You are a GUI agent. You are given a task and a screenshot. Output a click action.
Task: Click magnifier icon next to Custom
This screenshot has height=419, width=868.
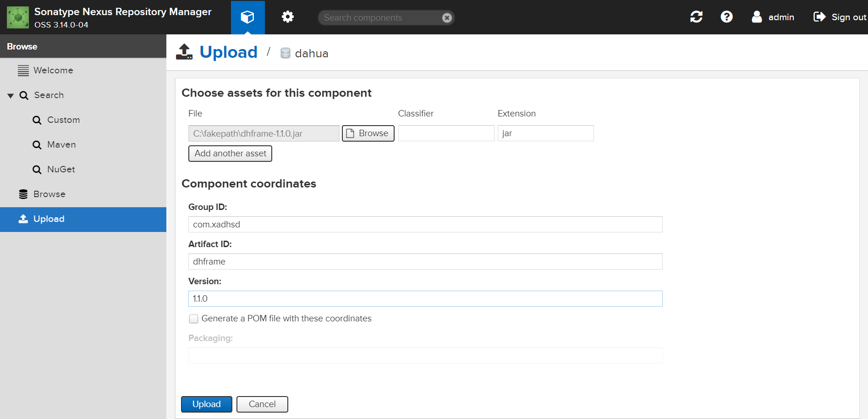(37, 120)
